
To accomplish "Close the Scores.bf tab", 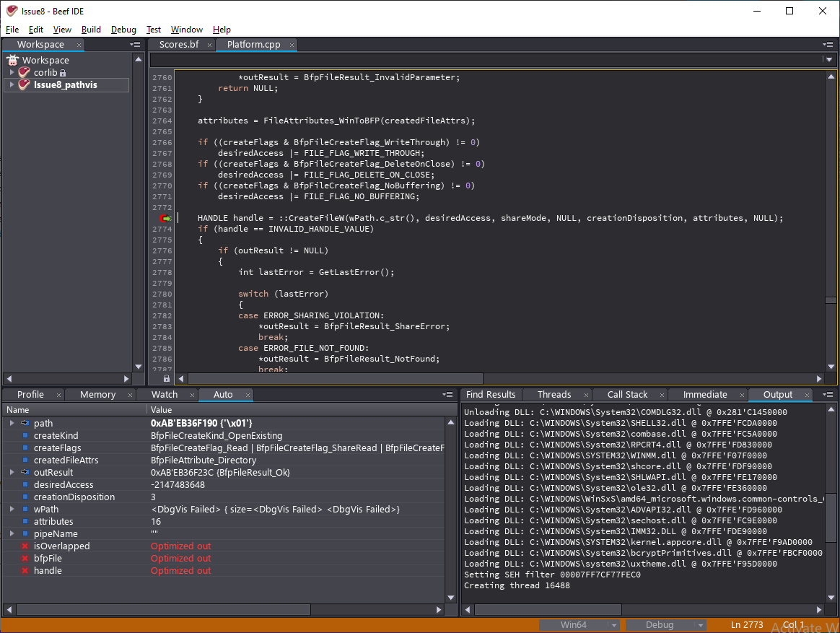I will [209, 45].
